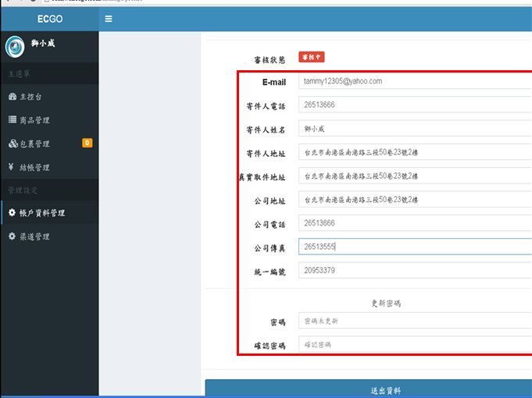Click the orange badge on 包裹管理
The height and width of the screenshot is (398, 532).
pos(87,143)
